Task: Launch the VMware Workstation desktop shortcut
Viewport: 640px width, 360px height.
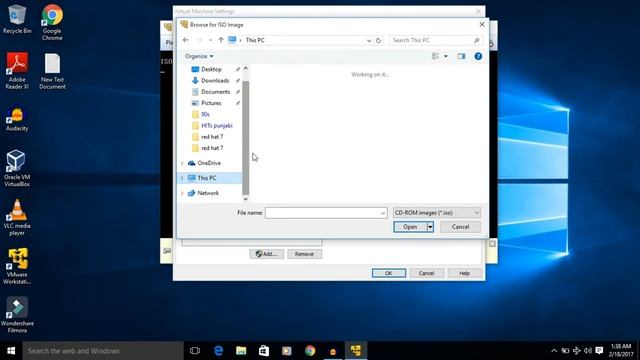Action: point(17,266)
